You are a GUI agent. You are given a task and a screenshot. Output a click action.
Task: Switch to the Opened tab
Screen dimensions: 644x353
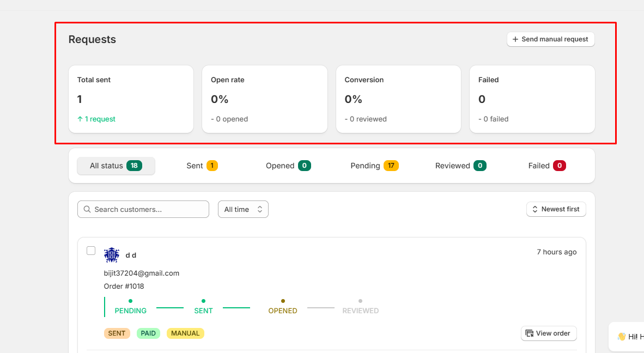click(288, 166)
